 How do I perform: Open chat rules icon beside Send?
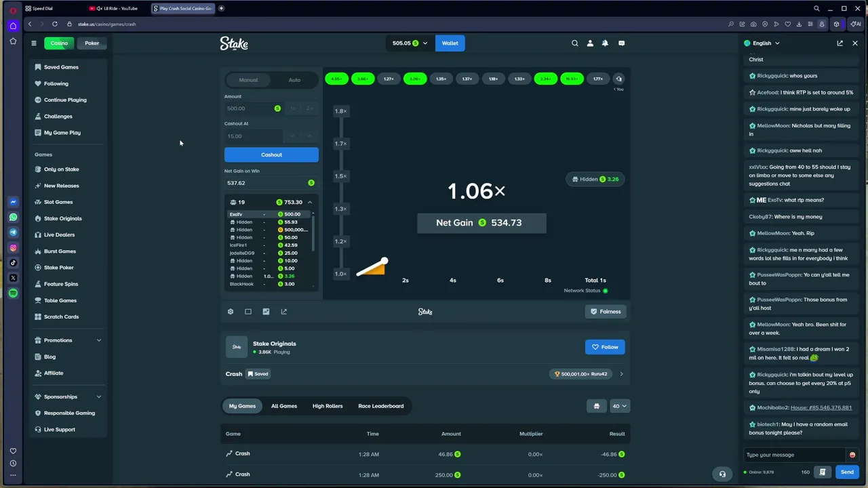click(x=823, y=472)
